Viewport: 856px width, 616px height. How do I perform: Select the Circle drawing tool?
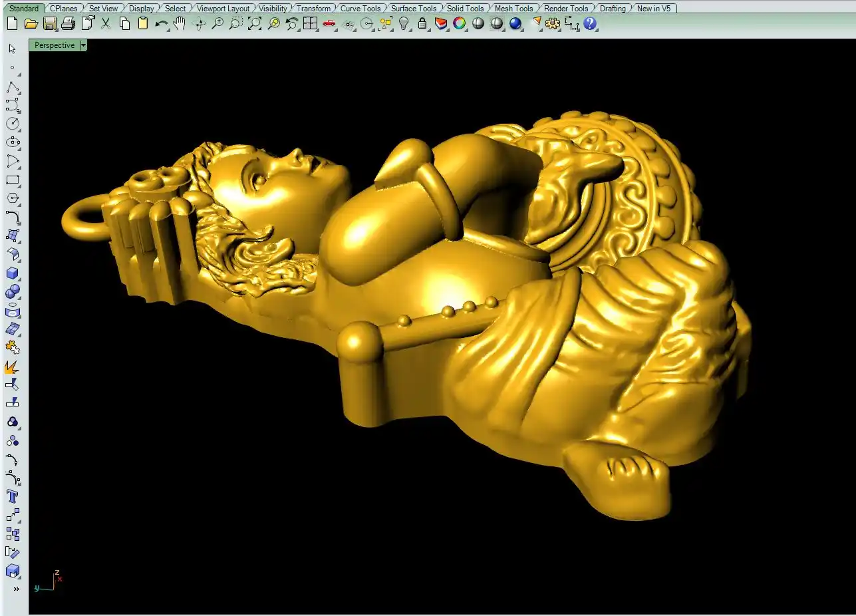tap(13, 124)
